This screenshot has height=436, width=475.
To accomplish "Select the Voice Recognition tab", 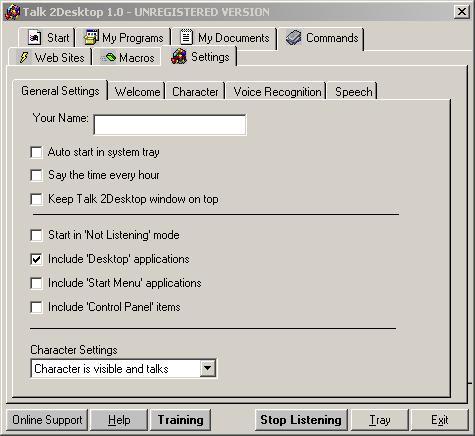I will pos(277,92).
